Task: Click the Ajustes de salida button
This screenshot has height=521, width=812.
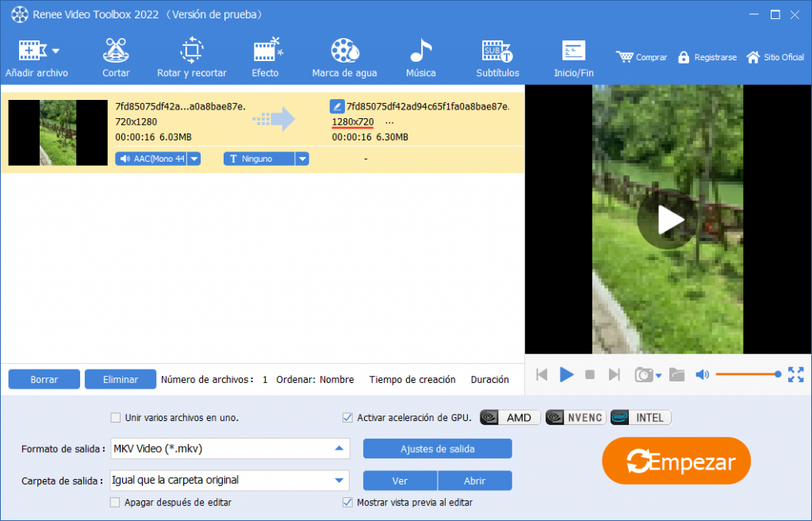Action: pos(437,449)
